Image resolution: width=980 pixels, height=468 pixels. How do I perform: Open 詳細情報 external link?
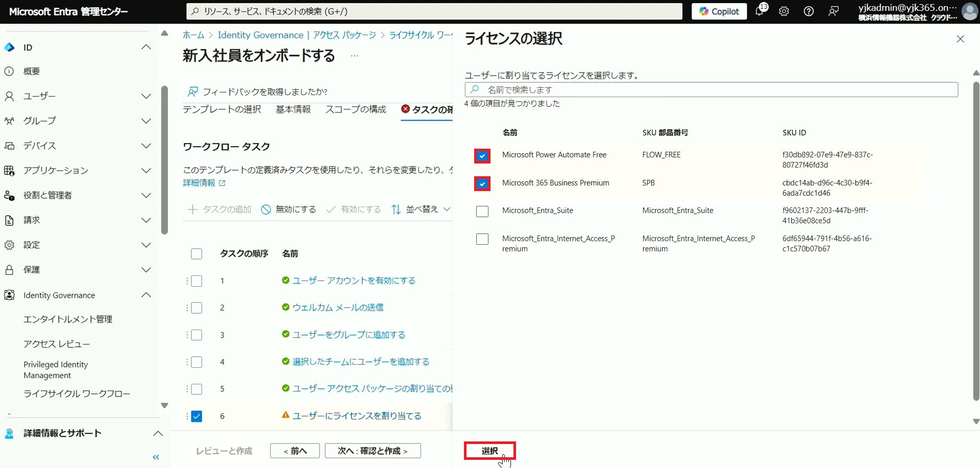pos(204,183)
